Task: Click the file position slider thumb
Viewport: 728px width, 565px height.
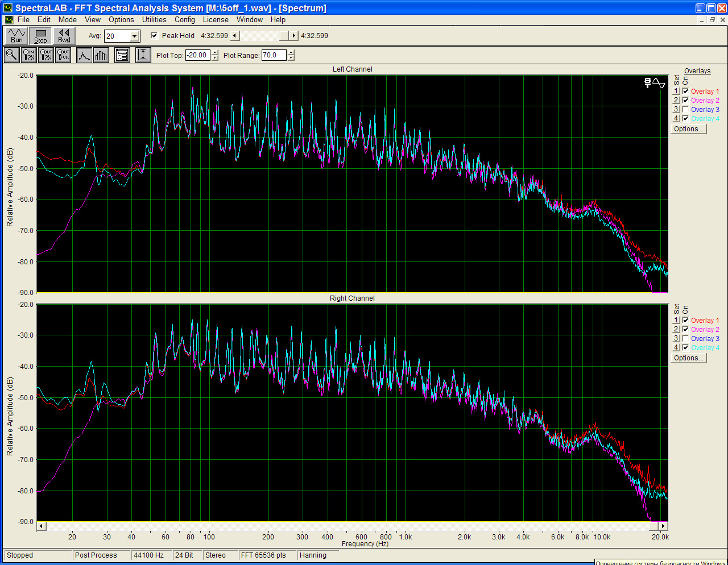Action: tap(284, 36)
